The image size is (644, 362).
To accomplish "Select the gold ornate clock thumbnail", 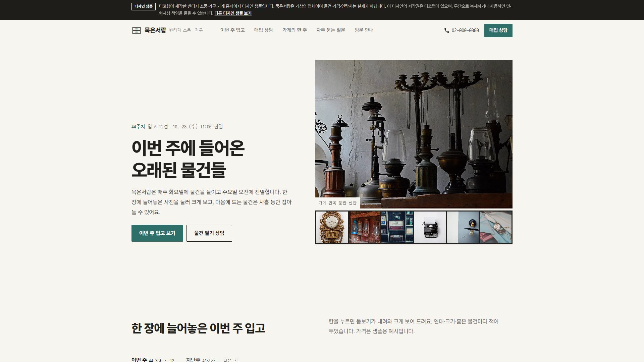I will tap(332, 227).
